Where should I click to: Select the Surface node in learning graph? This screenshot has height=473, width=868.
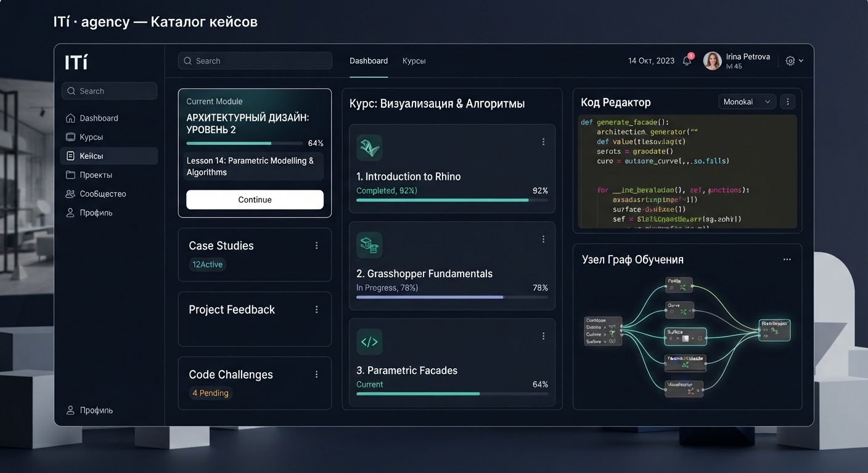click(686, 336)
